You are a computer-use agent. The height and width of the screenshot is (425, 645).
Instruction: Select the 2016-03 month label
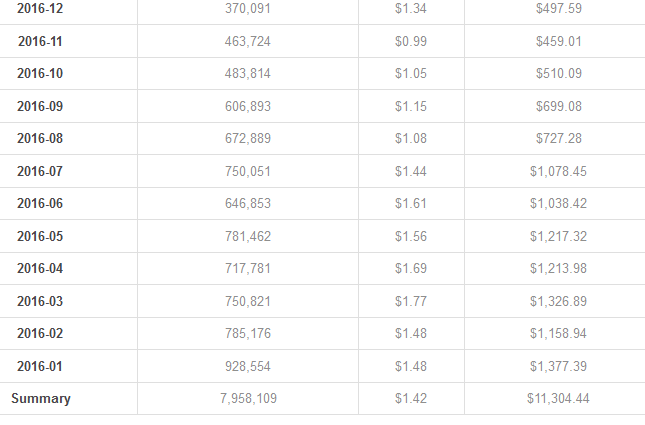(41, 301)
